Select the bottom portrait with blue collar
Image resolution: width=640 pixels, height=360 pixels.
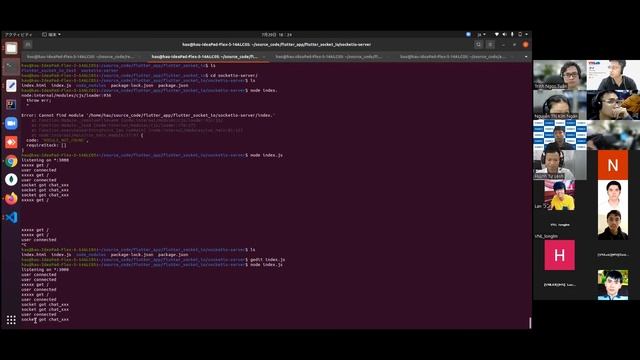click(613, 285)
